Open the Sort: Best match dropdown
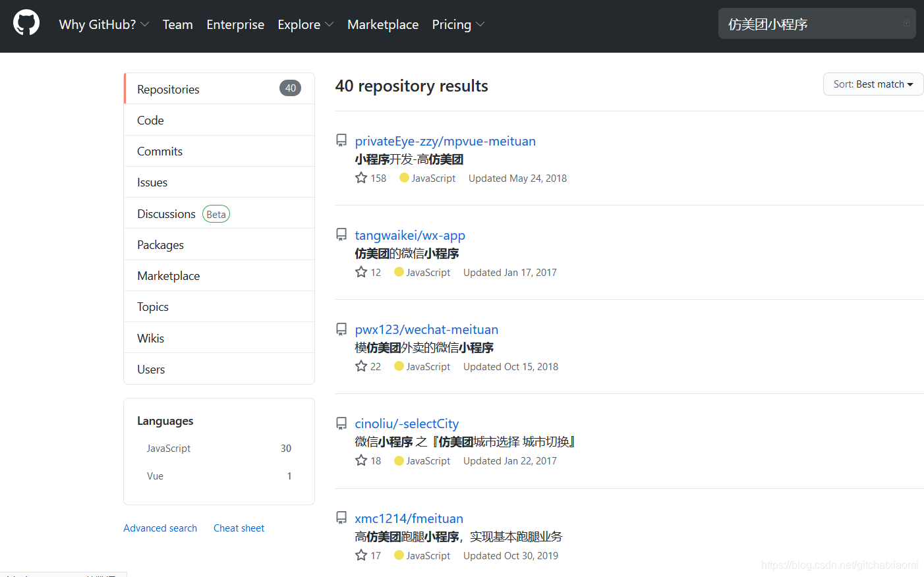Image resolution: width=924 pixels, height=577 pixels. (873, 84)
